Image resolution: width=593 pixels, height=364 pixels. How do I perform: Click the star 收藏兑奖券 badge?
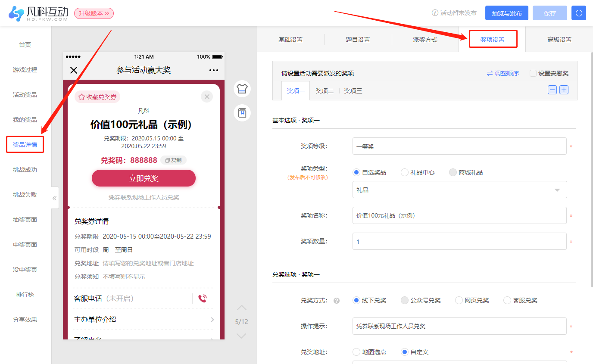(97, 97)
